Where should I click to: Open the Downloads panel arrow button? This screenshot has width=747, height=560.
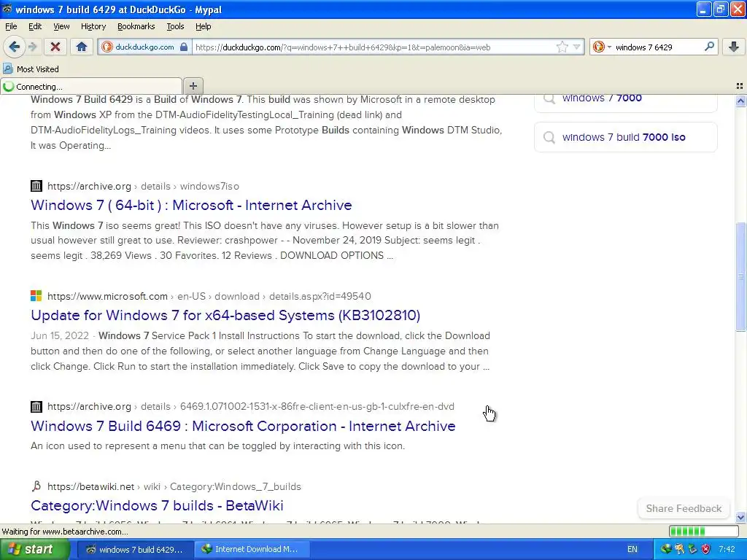[x=734, y=47]
